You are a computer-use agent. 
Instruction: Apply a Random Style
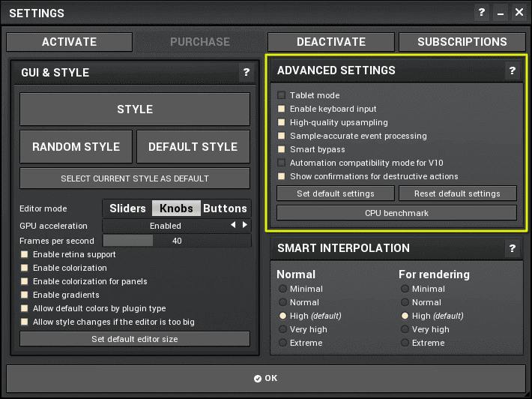(76, 147)
